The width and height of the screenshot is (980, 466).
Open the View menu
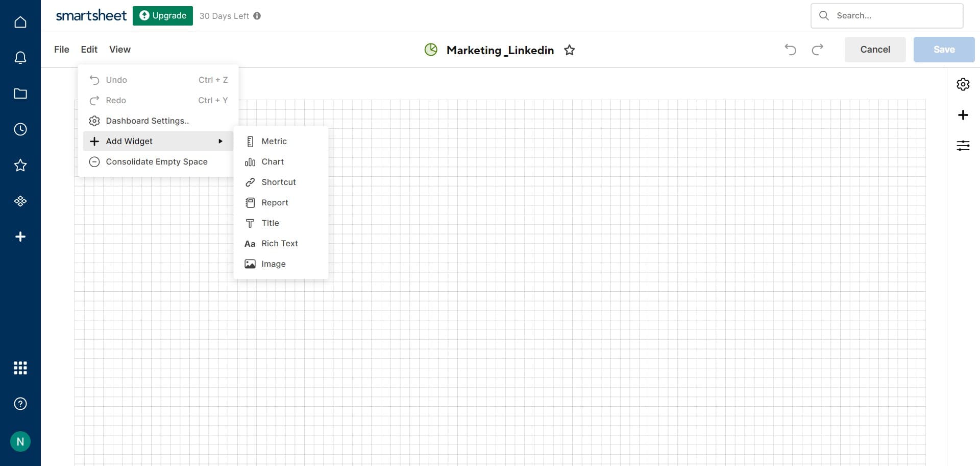pos(119,49)
